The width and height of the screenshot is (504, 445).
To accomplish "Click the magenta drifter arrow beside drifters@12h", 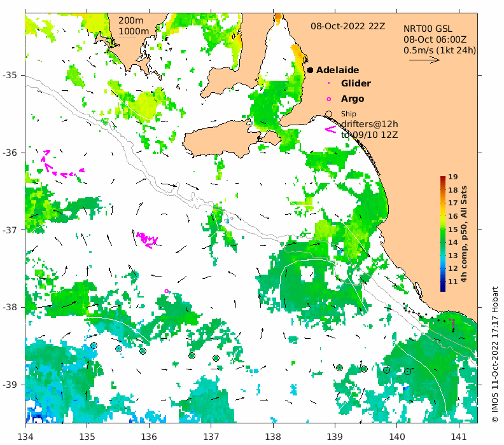I will coord(330,130).
